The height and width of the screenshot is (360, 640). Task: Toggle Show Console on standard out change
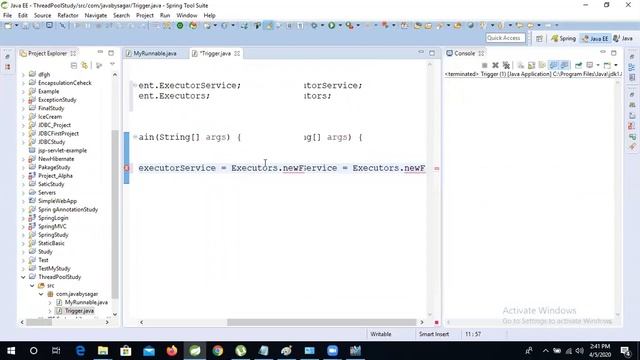pyautogui.click(x=553, y=65)
